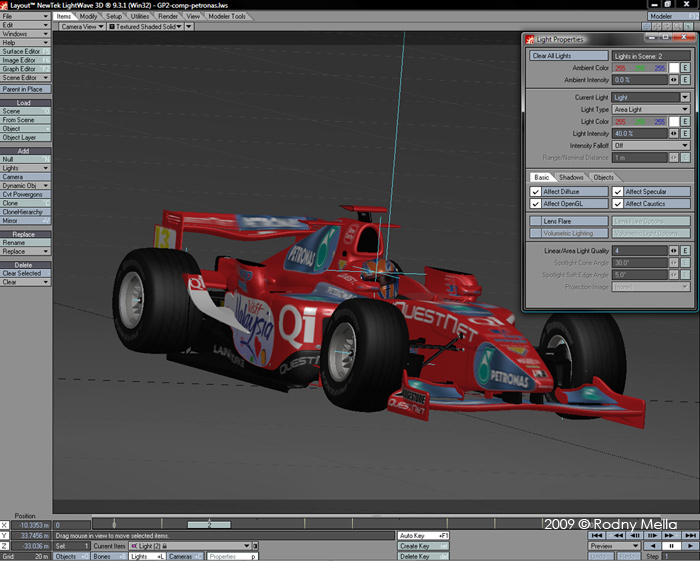Click the Light Color envelope E button
Screen dimensions: 700x561
[686, 121]
